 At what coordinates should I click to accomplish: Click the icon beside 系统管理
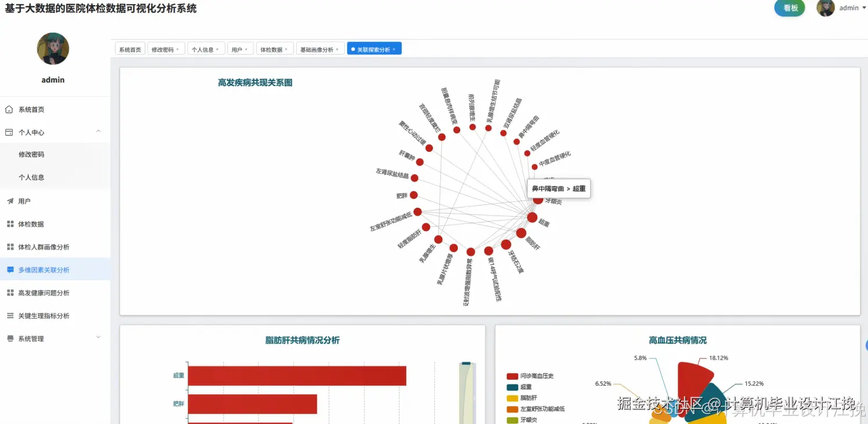point(10,339)
